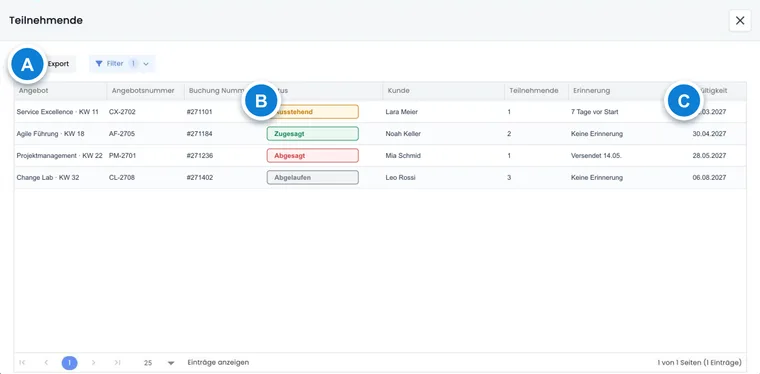Image resolution: width=760 pixels, height=374 pixels.
Task: Go to first page arrow icon
Action: point(22,362)
